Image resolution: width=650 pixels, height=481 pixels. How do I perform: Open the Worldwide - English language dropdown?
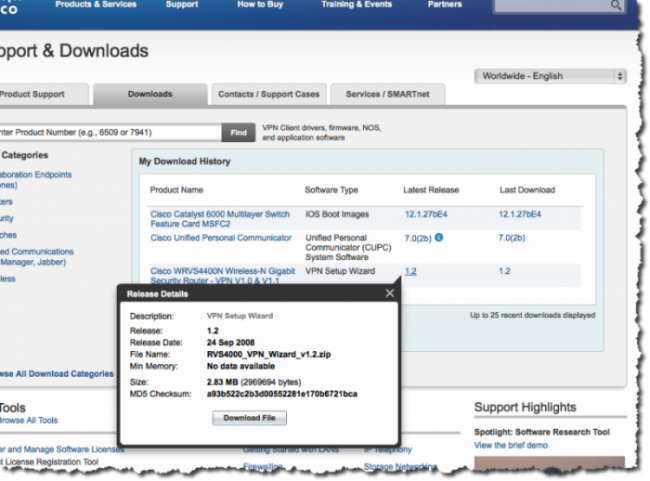550,76
